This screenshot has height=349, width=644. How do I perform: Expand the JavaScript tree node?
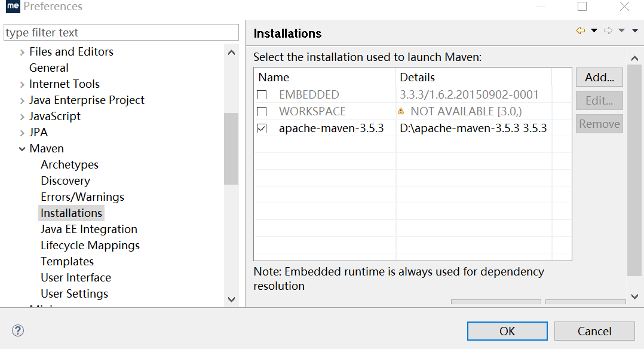click(x=22, y=117)
